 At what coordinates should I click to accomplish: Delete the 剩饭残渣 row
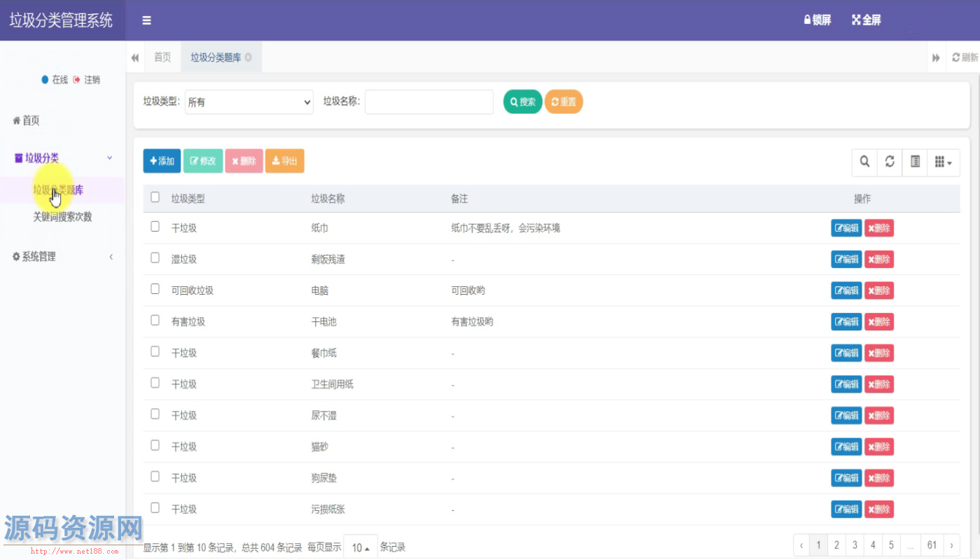[879, 260]
